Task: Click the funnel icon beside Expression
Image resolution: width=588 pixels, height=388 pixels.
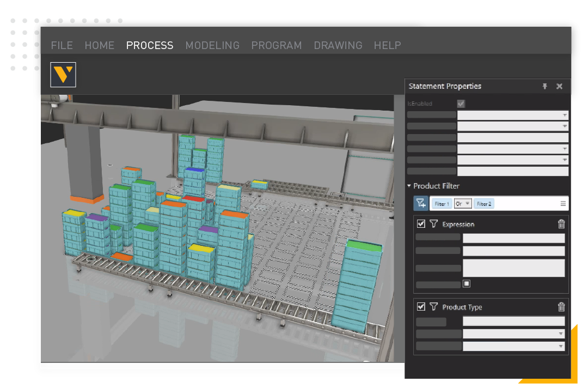Action: pyautogui.click(x=433, y=224)
